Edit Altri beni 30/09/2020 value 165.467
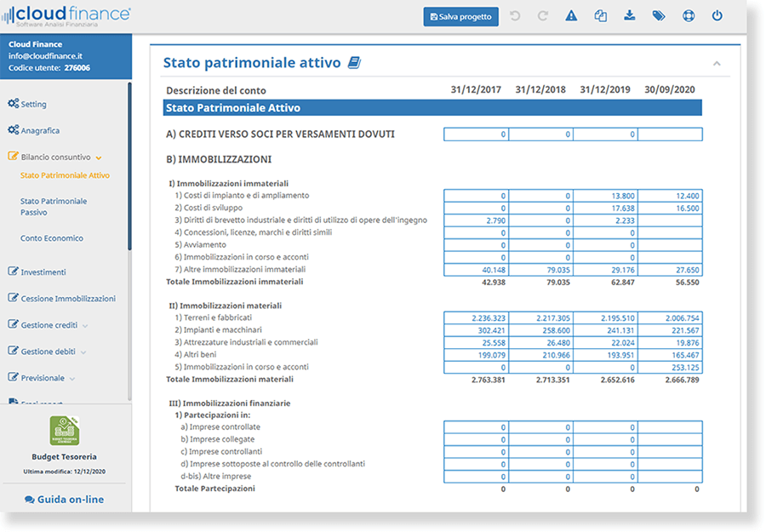 (671, 355)
